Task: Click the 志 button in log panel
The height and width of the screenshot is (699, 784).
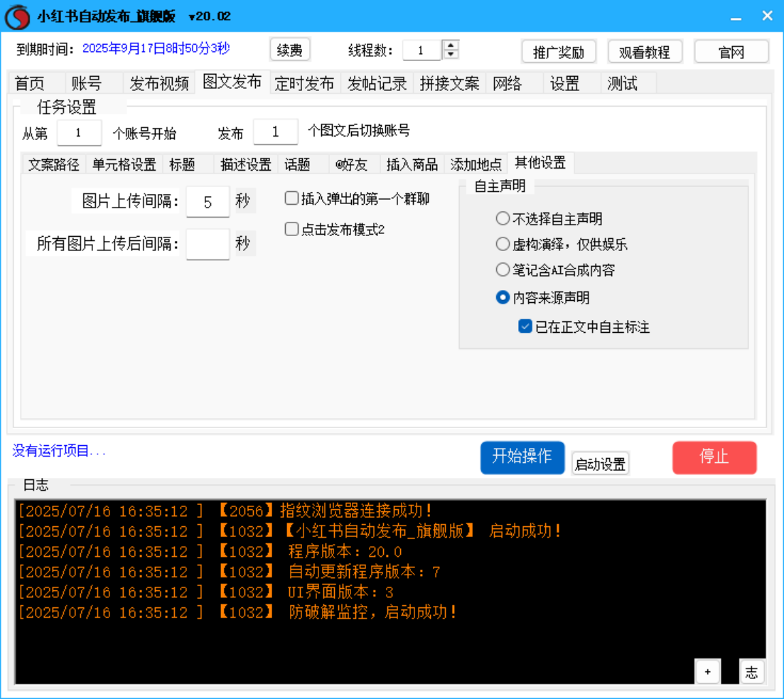Action: click(x=751, y=671)
